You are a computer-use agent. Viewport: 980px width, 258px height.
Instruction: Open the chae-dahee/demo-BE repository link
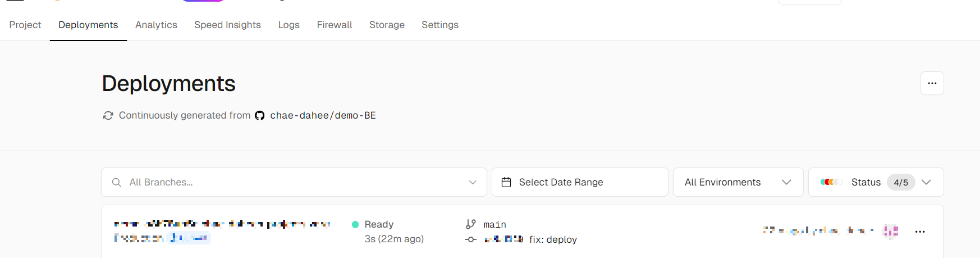coord(323,115)
